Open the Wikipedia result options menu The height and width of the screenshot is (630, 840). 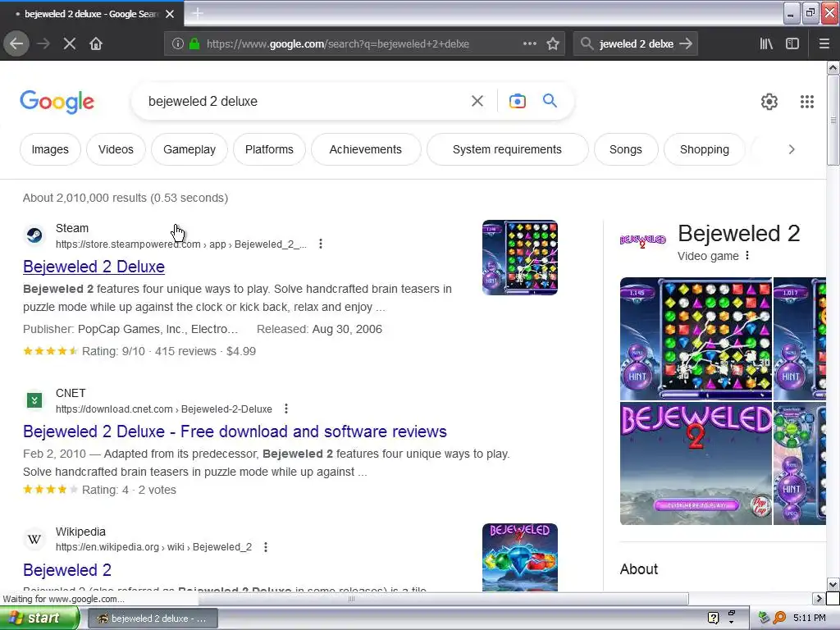tap(266, 547)
